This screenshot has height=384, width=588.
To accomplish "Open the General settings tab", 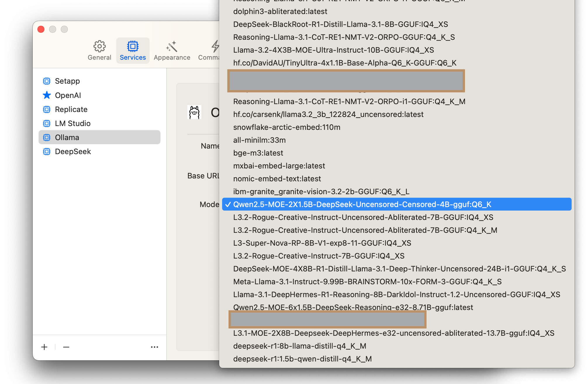I will point(99,50).
